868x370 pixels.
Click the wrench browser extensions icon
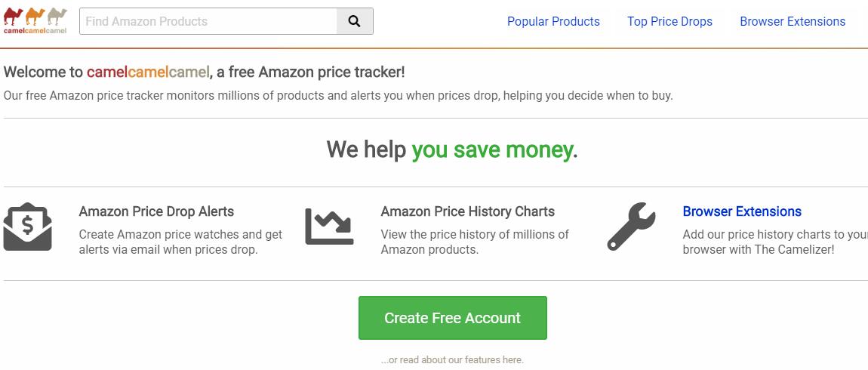(631, 227)
